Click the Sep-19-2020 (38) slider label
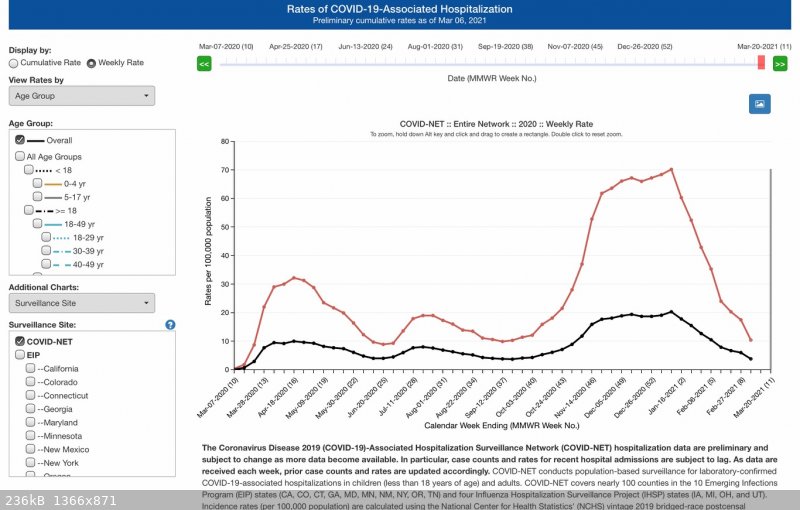Image resolution: width=800 pixels, height=510 pixels. click(x=505, y=46)
